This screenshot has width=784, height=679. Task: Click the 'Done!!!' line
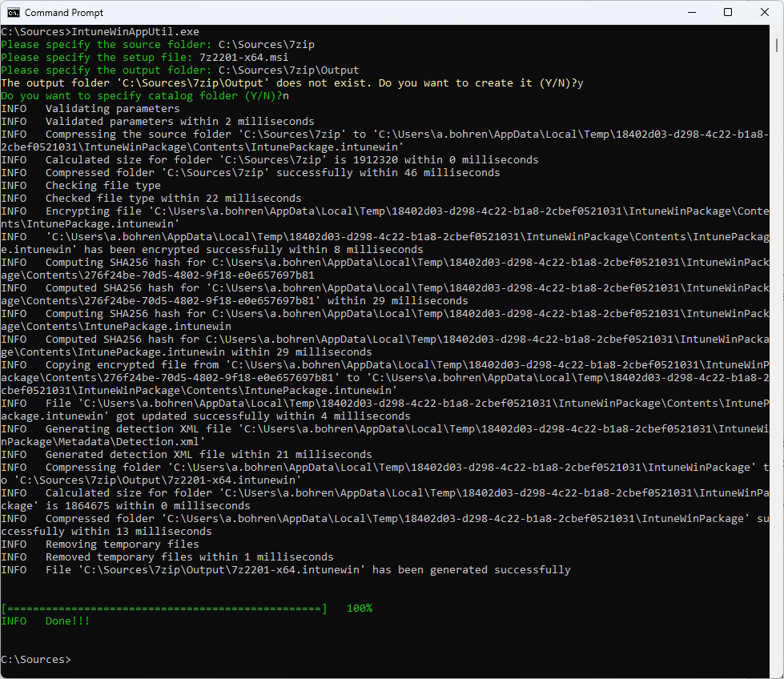pyautogui.click(x=46, y=621)
